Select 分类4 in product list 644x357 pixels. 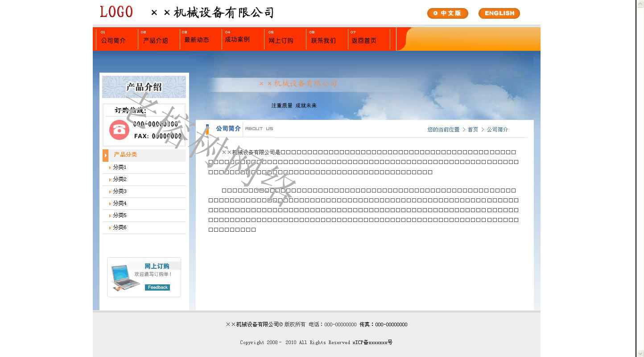tap(120, 203)
